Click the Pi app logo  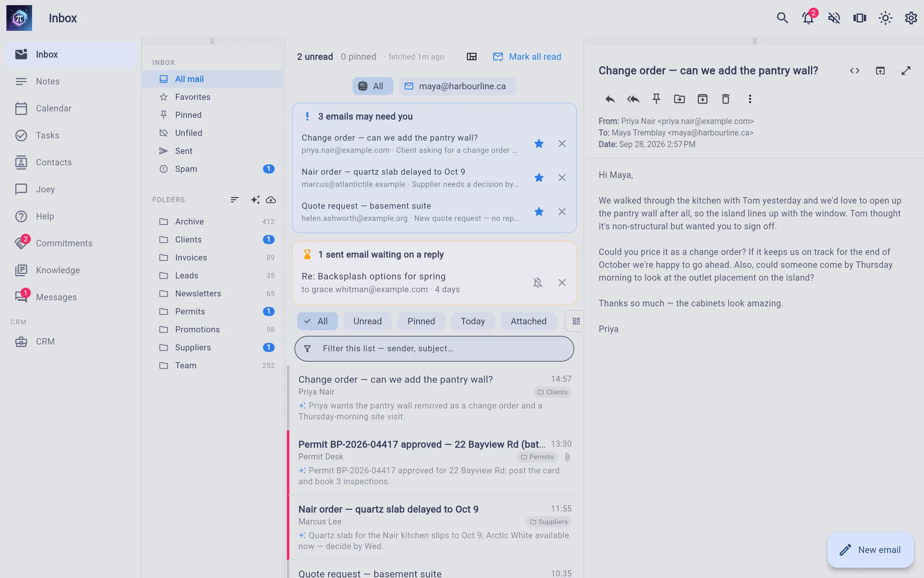click(19, 18)
